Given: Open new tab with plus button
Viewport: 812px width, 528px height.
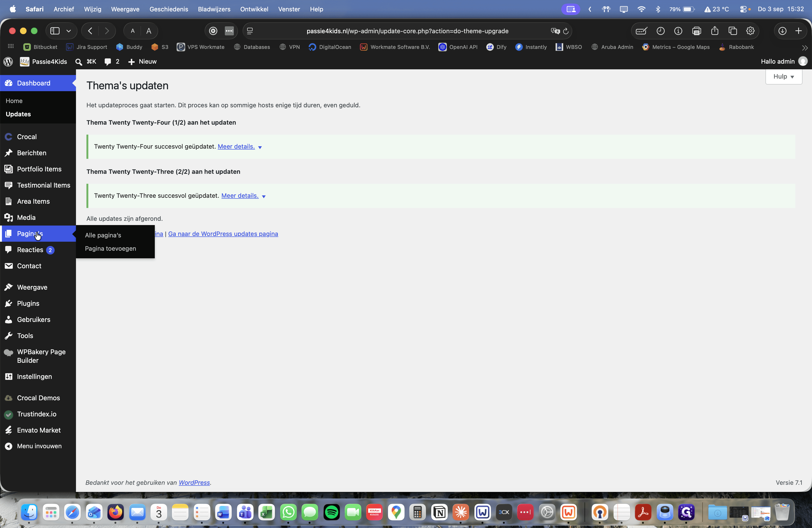Looking at the screenshot, I should 799,31.
